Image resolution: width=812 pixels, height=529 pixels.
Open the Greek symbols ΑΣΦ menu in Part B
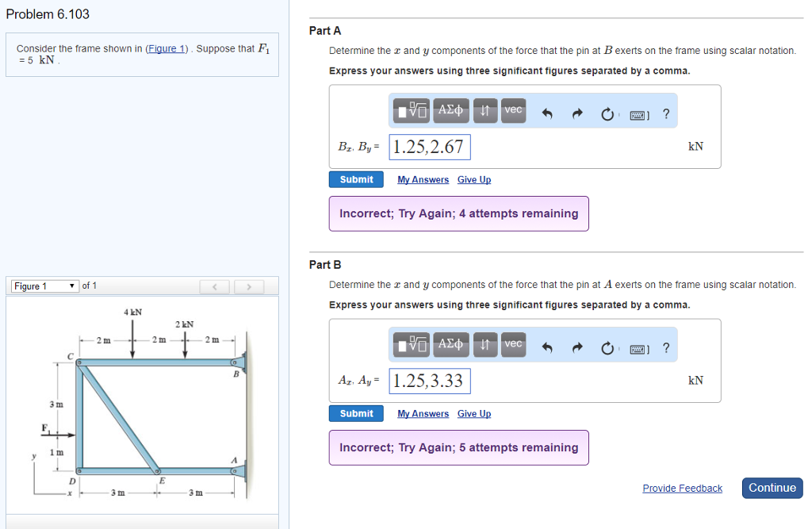coord(450,344)
